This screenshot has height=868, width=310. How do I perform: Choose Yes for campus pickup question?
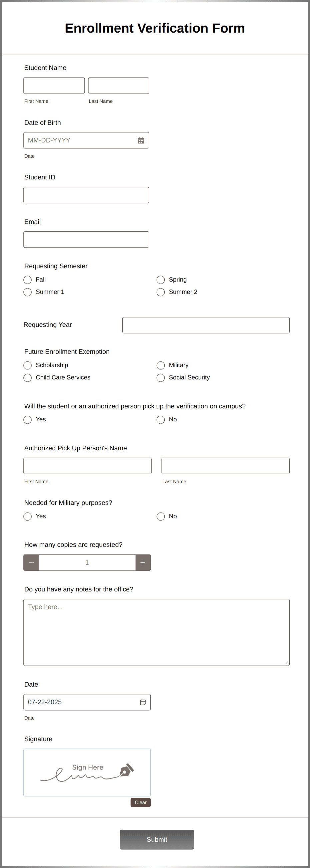point(28,419)
